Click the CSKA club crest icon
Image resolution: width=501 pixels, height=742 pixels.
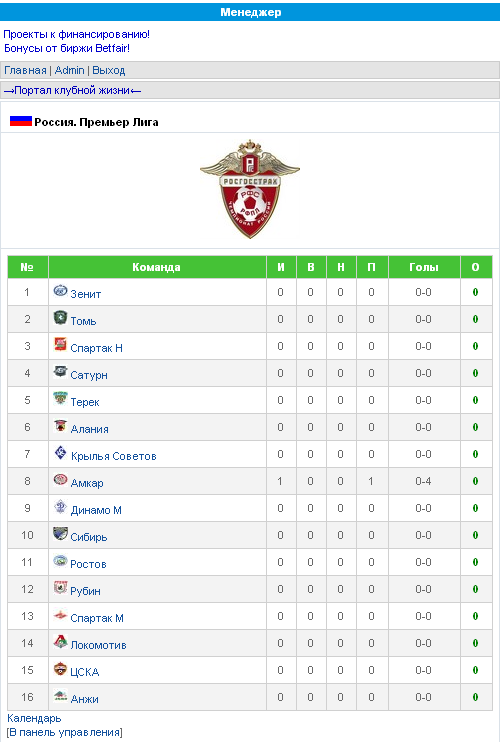click(x=61, y=669)
